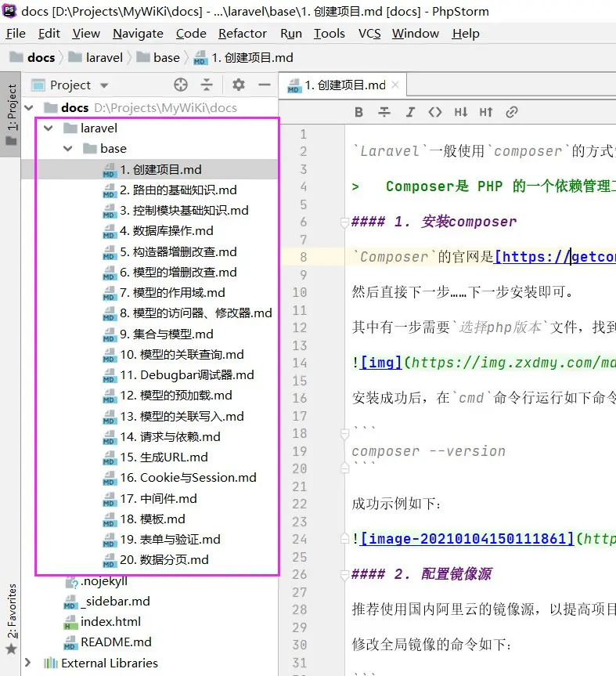The height and width of the screenshot is (676, 616).
Task: Open Project panel settings gear
Action: [x=238, y=85]
